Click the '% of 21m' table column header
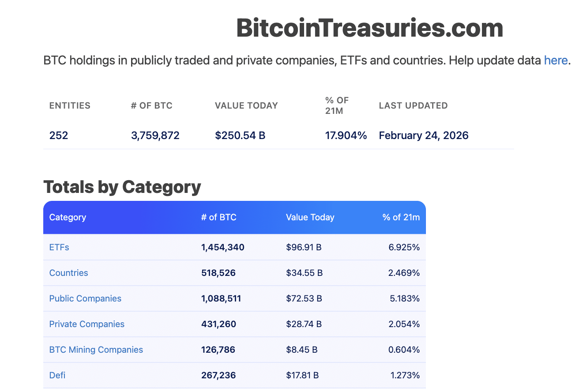 pos(401,217)
